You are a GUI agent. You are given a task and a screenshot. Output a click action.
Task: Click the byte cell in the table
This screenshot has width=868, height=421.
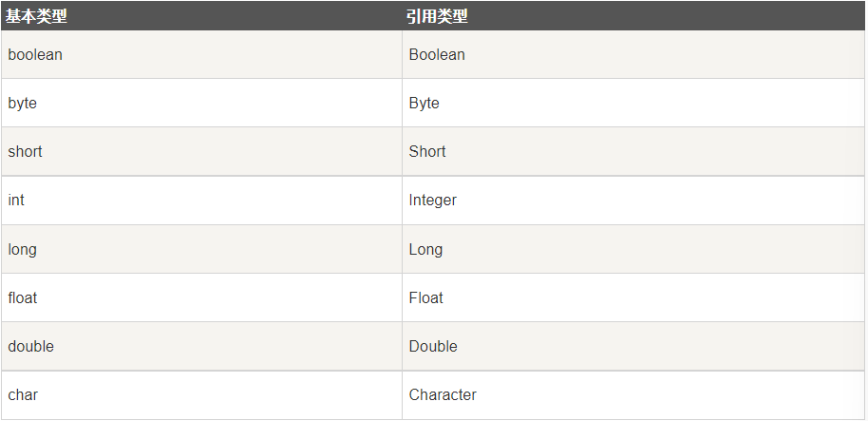coord(23,104)
